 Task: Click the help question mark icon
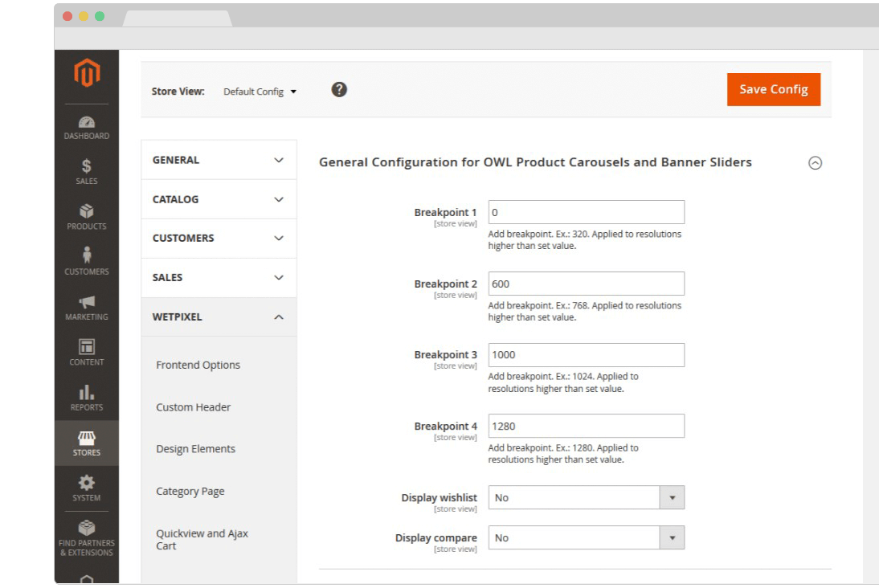(x=339, y=90)
